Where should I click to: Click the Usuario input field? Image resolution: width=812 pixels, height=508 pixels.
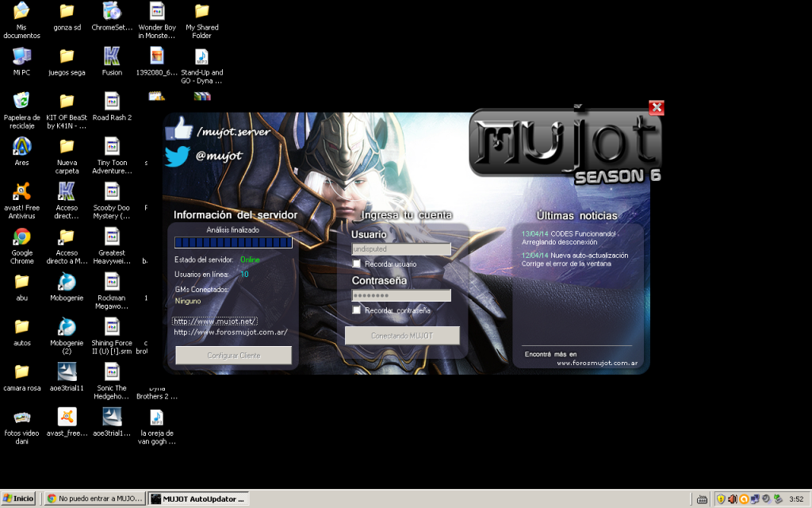tap(401, 249)
